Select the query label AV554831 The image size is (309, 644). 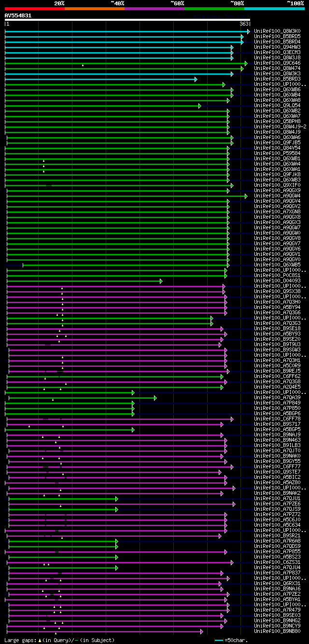18,15
